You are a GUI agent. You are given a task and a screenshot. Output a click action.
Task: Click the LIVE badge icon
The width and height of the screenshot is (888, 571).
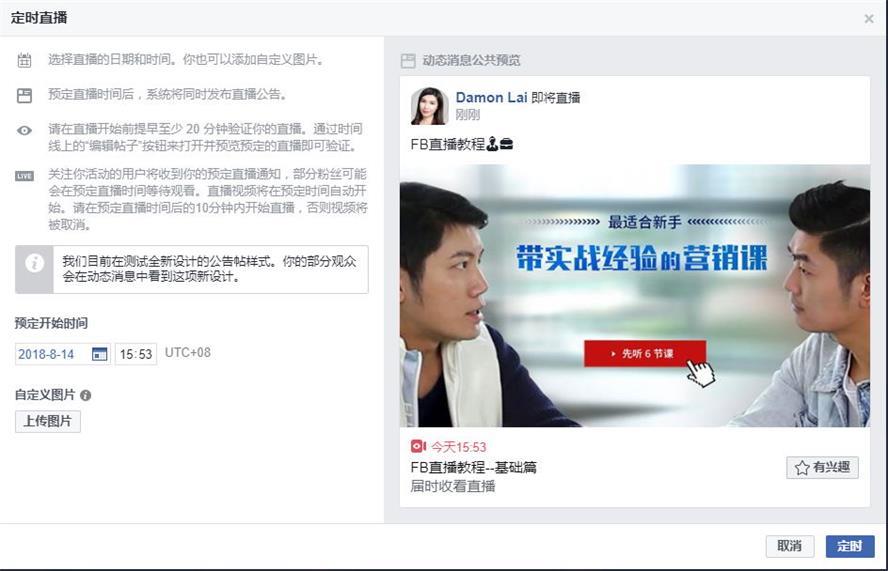(24, 176)
